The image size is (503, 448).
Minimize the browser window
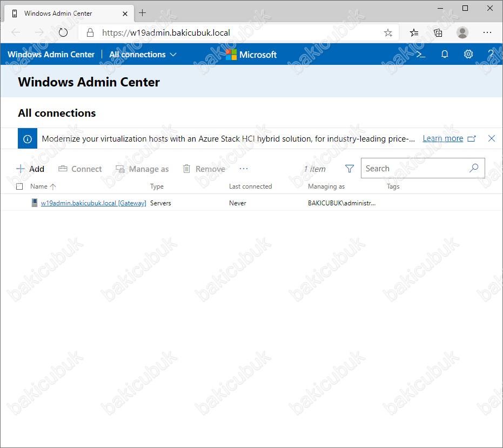(x=440, y=8)
